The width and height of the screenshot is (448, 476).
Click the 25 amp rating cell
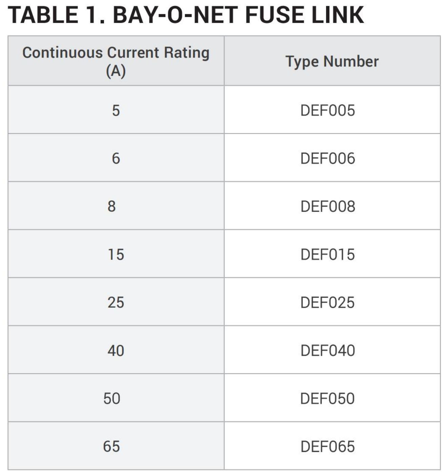pos(116,303)
